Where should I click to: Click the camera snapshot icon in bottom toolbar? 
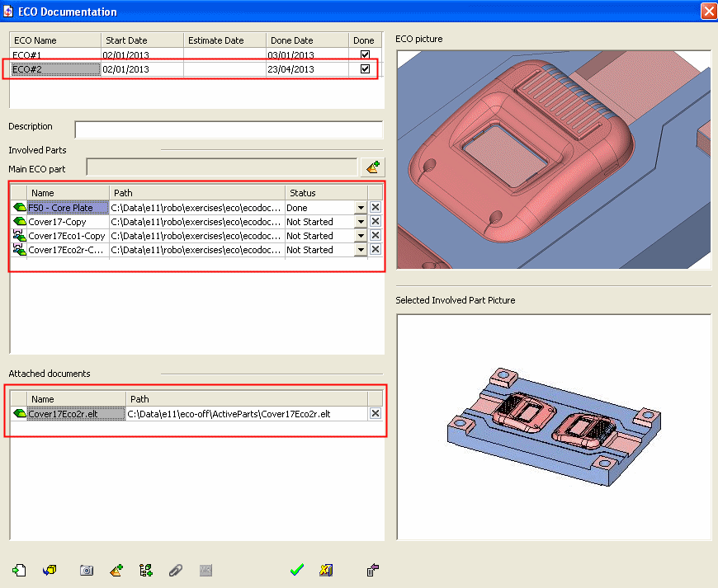(x=87, y=570)
